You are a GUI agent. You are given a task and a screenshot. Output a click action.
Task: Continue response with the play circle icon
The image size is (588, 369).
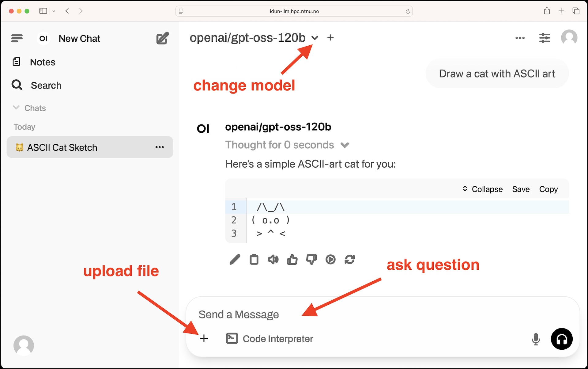click(330, 260)
